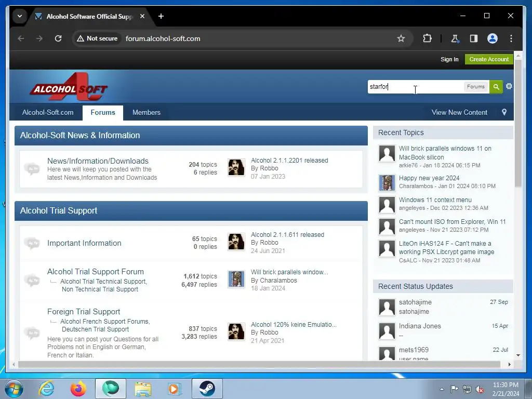Select the Forums nav tab
Viewport: 532px width, 399px height.
[103, 112]
